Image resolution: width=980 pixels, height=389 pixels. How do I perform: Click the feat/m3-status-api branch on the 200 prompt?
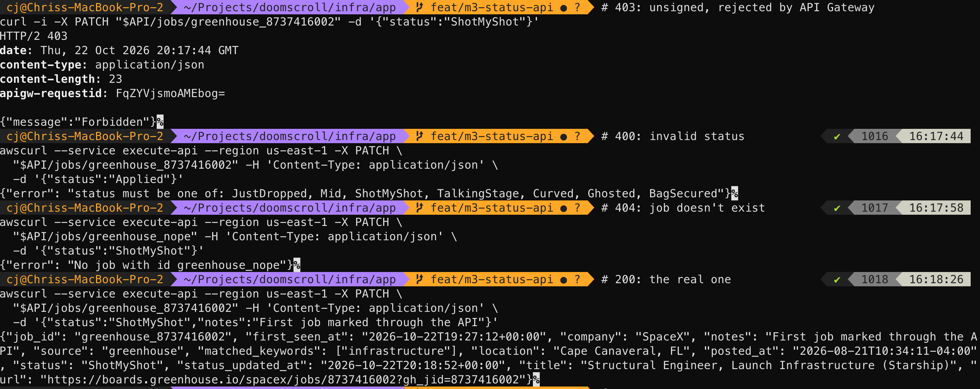point(492,279)
